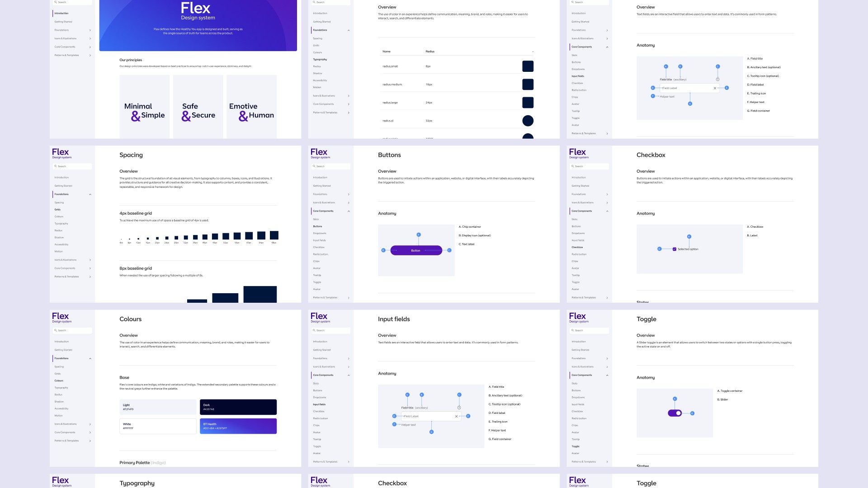The image size is (868, 488).
Task: Click the Dark #430748 colour swatch
Action: click(x=238, y=407)
